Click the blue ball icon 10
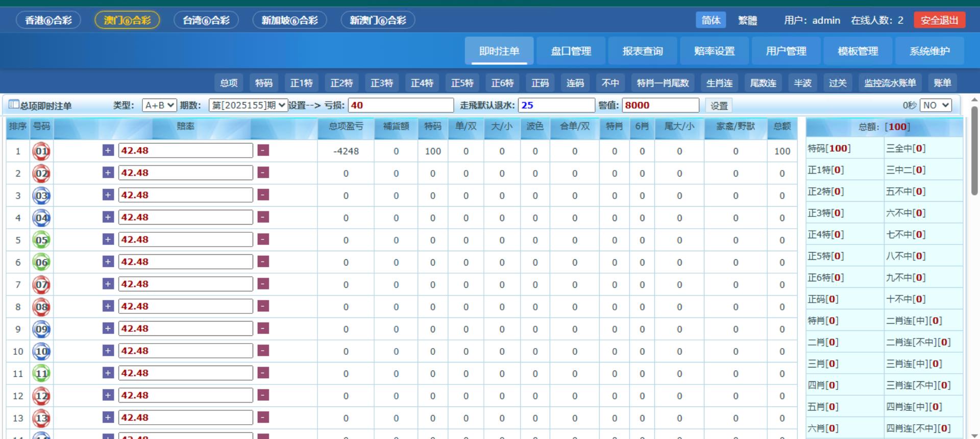This screenshot has height=439, width=980. 41,351
